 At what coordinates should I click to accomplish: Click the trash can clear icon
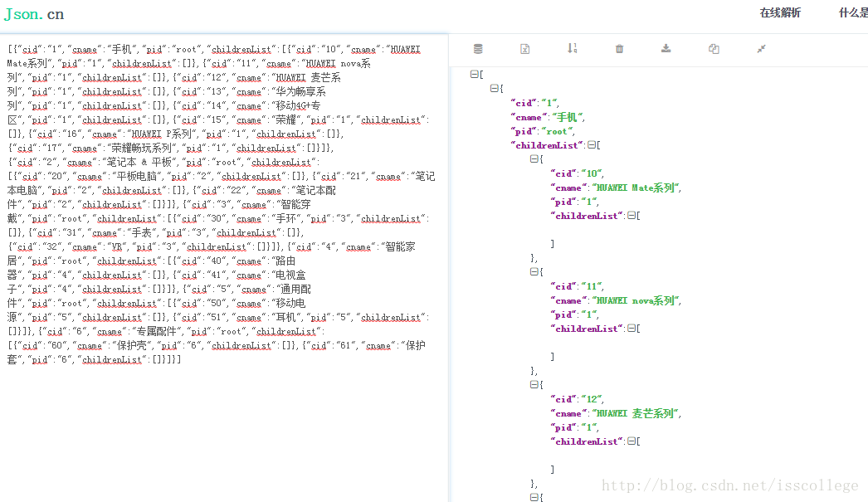(x=619, y=49)
